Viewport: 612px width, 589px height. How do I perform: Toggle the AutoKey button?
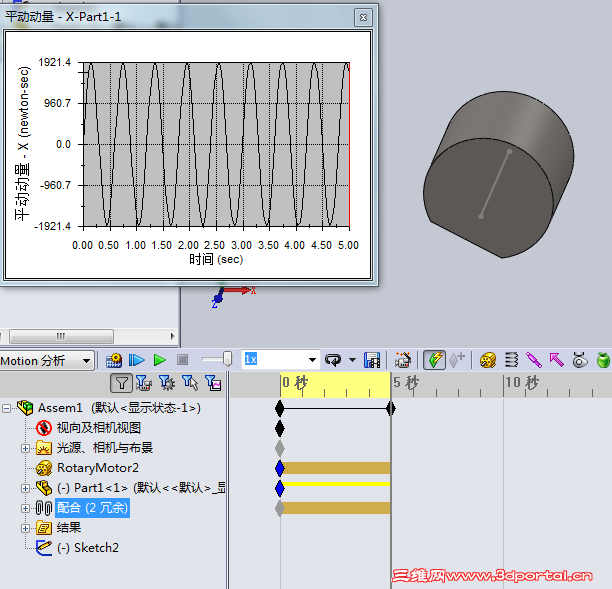(x=434, y=360)
